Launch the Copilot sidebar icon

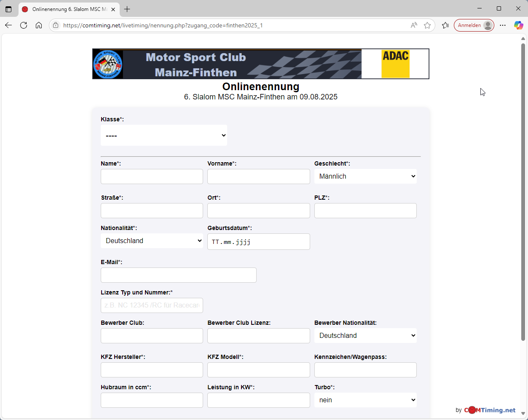[518, 25]
